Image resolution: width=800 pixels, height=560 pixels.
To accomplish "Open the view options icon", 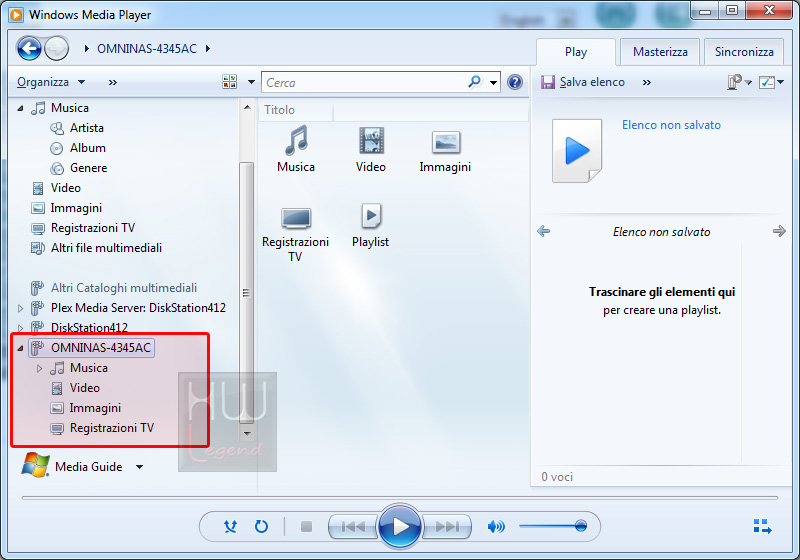I will coord(230,82).
